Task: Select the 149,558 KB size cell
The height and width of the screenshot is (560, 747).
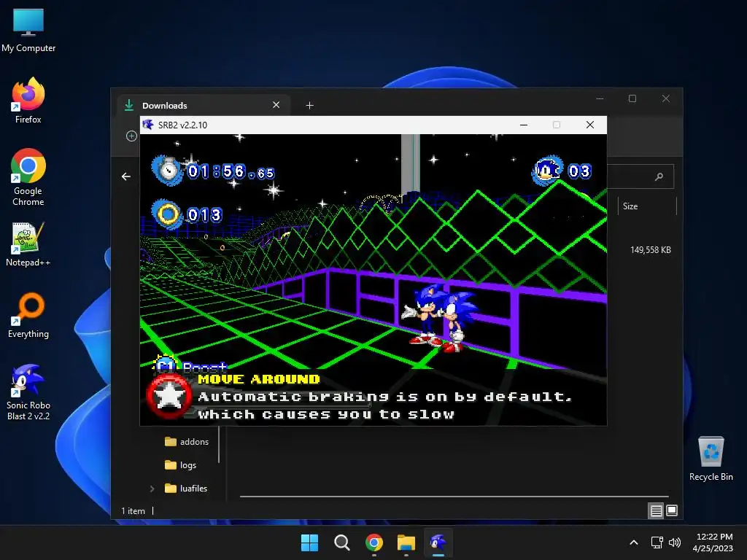Action: click(x=650, y=250)
